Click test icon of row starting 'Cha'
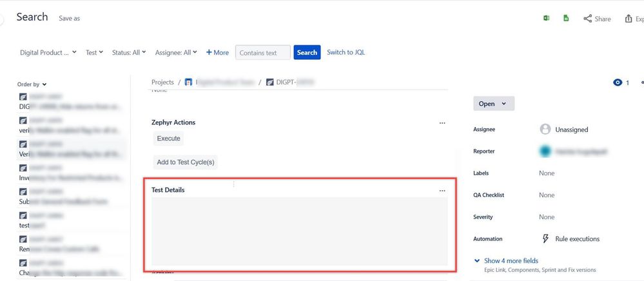 (x=23, y=262)
